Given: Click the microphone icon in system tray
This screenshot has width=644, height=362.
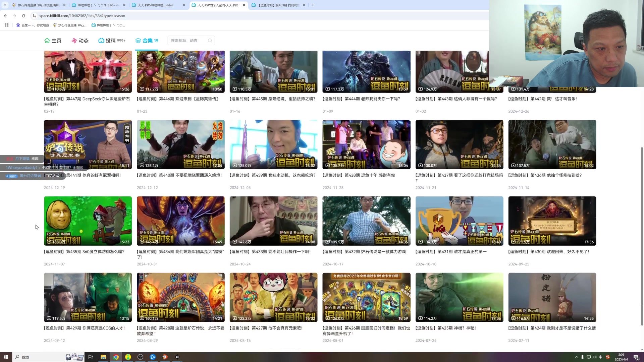Looking at the screenshot, I should coord(583,357).
